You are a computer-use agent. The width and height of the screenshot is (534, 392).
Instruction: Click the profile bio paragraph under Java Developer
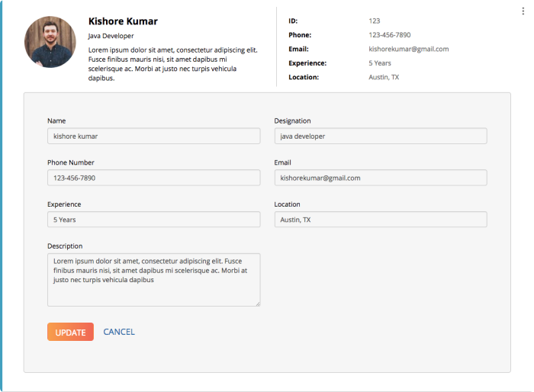173,64
